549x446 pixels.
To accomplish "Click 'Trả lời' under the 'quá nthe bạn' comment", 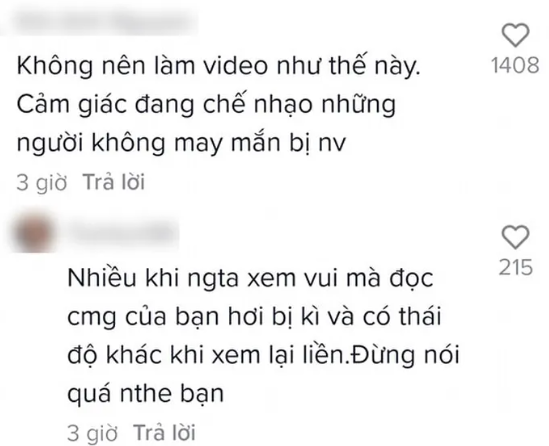I will 164,432.
